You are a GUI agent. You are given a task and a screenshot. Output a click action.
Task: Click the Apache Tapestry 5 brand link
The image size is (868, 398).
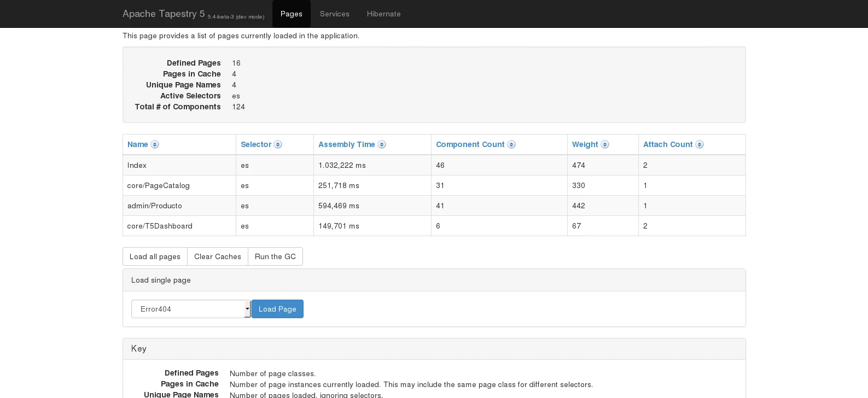click(164, 14)
